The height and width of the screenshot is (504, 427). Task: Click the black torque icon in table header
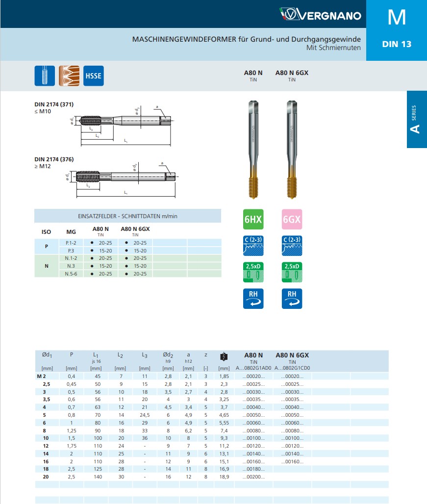point(224,357)
